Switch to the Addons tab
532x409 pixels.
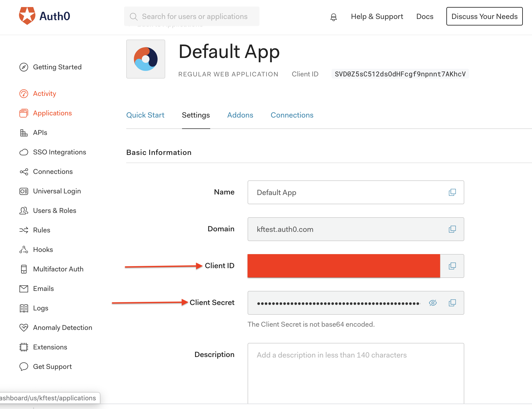coord(240,115)
